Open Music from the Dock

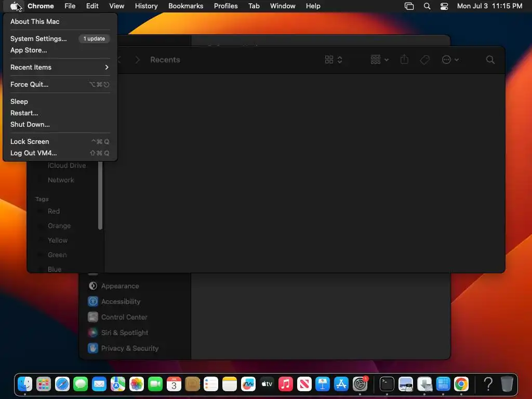(x=285, y=384)
